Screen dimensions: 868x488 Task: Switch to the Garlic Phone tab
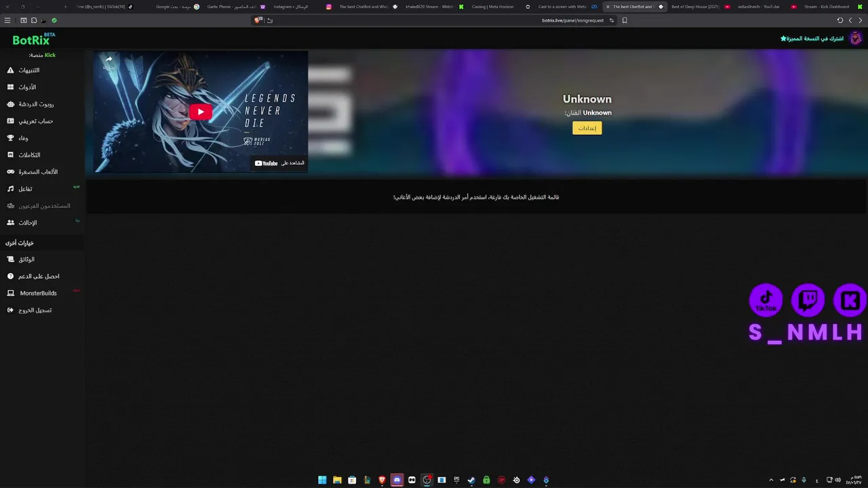click(x=236, y=7)
